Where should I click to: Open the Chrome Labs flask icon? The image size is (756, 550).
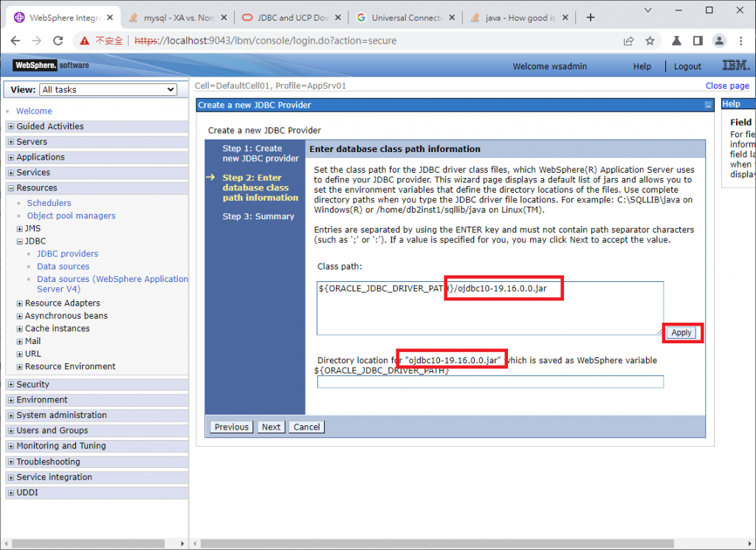[676, 41]
